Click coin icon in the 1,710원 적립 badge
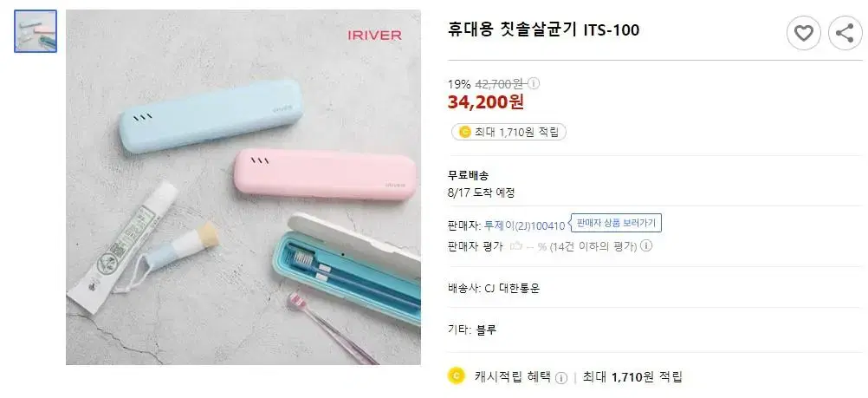868x398 pixels. (x=465, y=132)
